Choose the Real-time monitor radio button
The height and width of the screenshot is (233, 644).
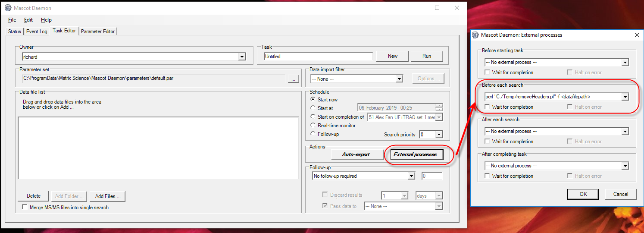pos(313,126)
